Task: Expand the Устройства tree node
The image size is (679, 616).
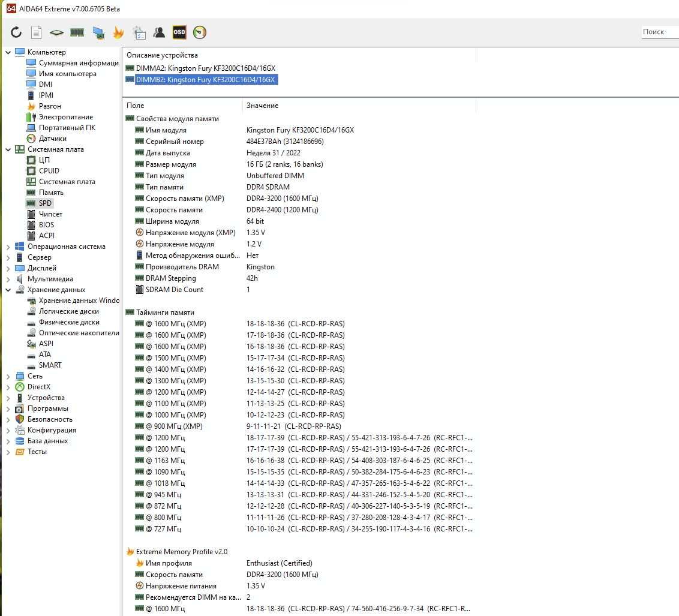Action: point(8,398)
